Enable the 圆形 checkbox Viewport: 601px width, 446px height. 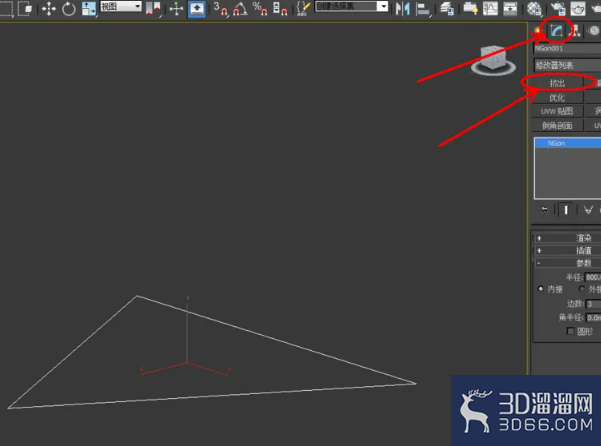tap(571, 331)
